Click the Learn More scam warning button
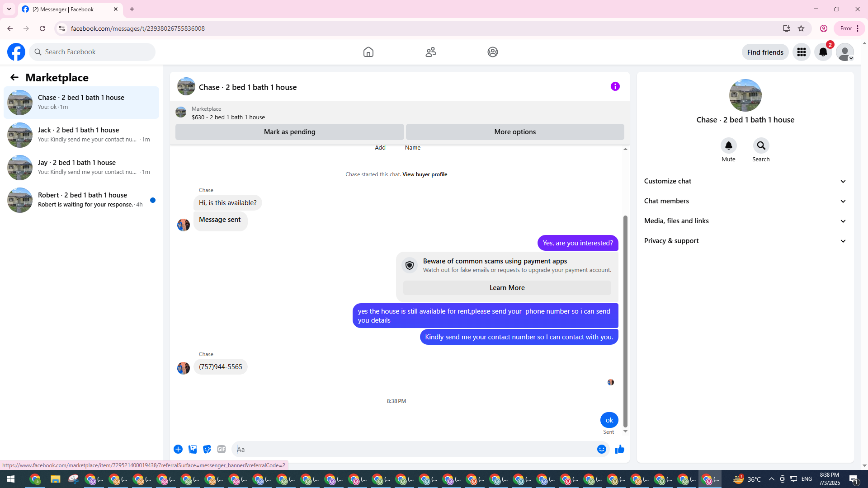Screen dimensions: 868x488 point(507,288)
